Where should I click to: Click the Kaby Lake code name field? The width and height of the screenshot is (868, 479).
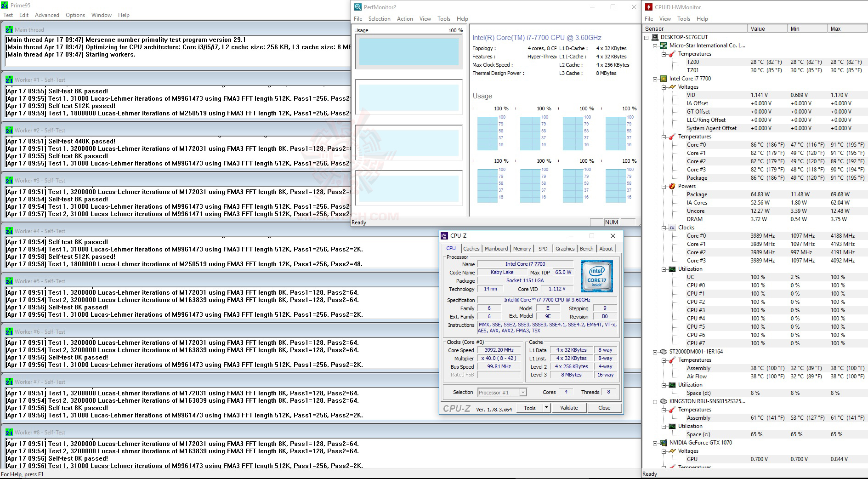[x=502, y=272]
